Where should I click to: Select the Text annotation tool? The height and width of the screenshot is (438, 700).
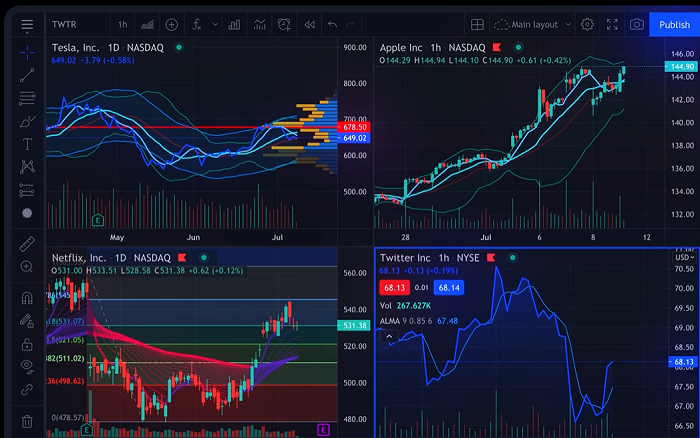(x=27, y=144)
